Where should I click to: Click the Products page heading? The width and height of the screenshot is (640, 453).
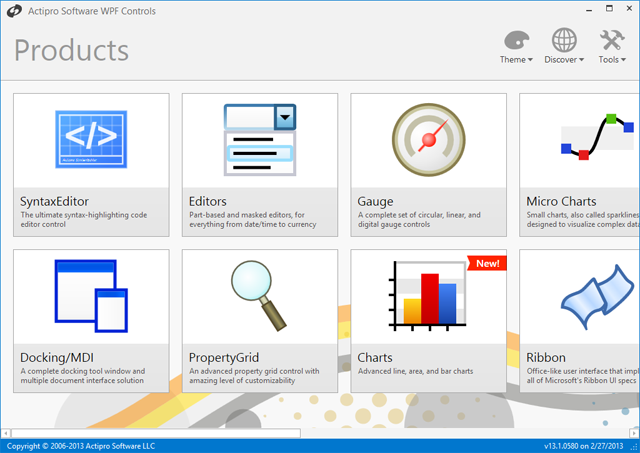(71, 50)
